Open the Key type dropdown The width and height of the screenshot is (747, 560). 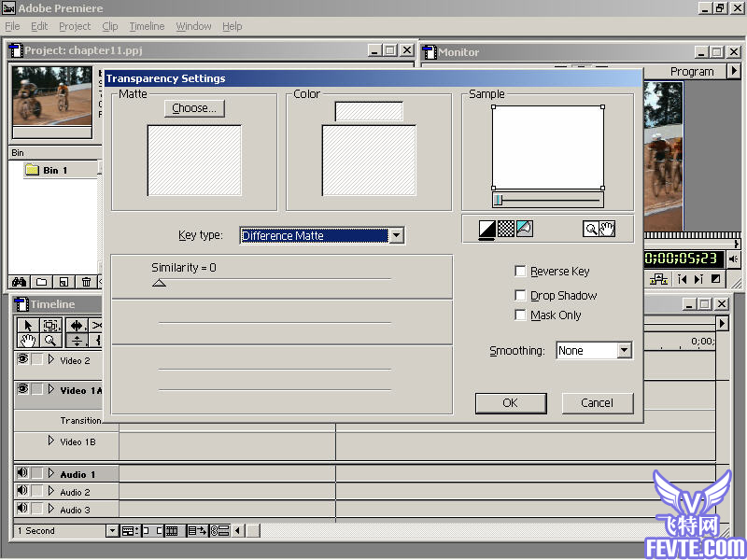pos(396,235)
